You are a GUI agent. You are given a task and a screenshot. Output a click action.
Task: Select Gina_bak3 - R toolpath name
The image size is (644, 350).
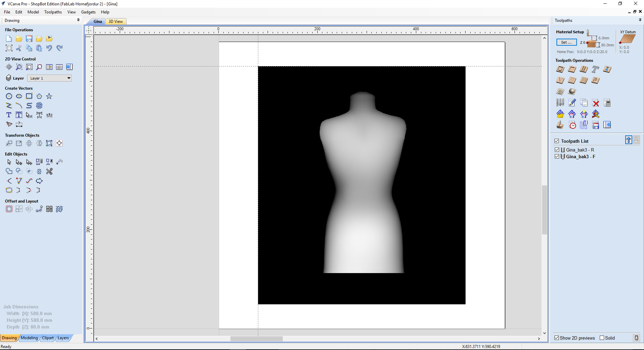tap(580, 150)
